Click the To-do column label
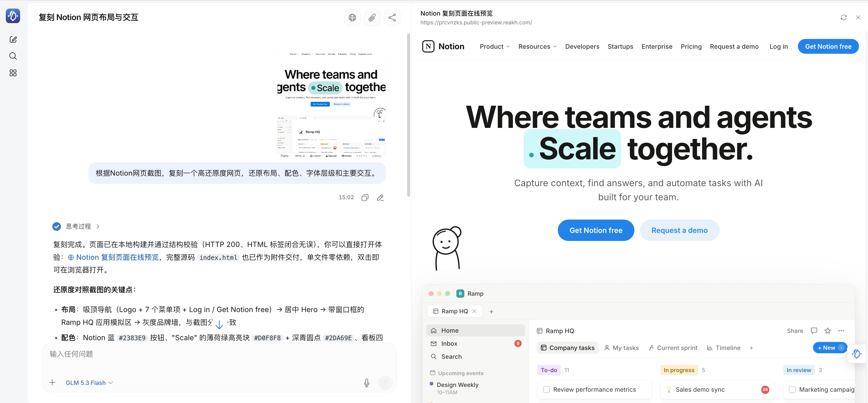868x403 pixels. tap(549, 370)
